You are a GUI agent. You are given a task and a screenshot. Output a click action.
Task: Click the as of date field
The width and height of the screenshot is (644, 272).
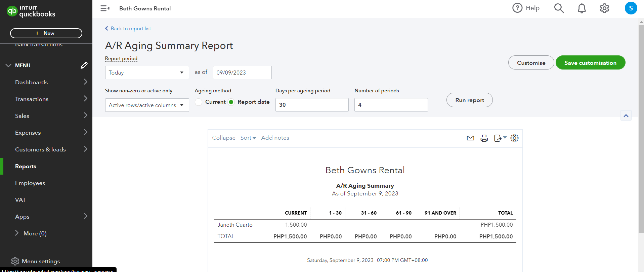242,73
